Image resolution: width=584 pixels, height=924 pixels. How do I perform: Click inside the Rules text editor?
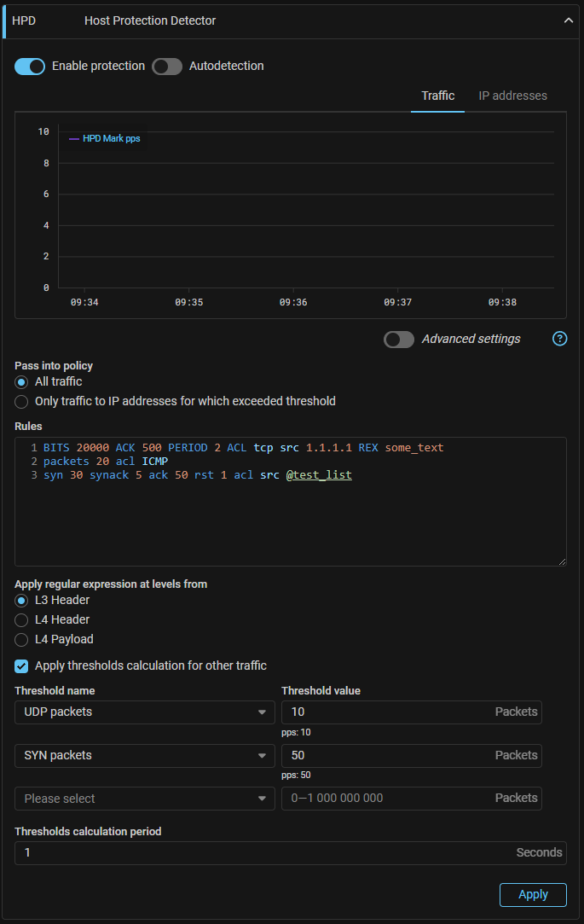point(290,520)
